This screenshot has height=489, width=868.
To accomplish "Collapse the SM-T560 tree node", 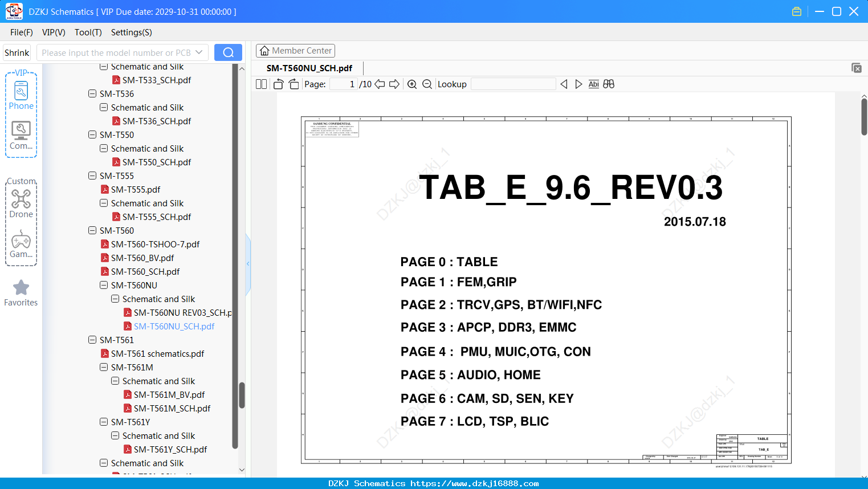I will coord(92,230).
